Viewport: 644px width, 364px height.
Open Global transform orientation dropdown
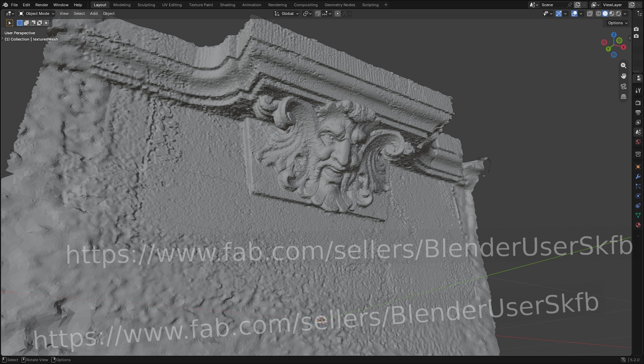tap(287, 14)
